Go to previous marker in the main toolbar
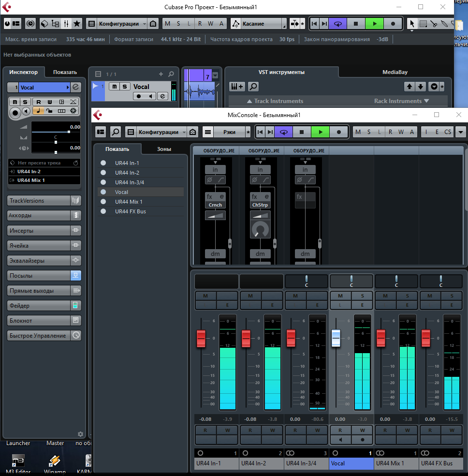The width and height of the screenshot is (468, 476). (315, 24)
